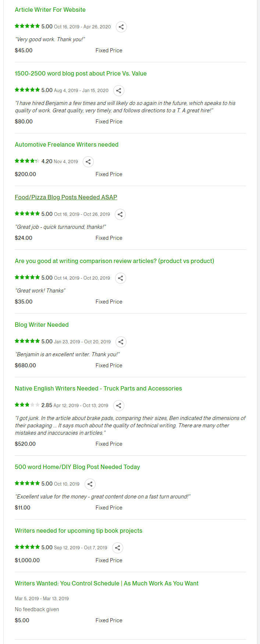This screenshot has width=260, height=644.
Task: Share the Blog Writer Needed review
Action: 121,342
